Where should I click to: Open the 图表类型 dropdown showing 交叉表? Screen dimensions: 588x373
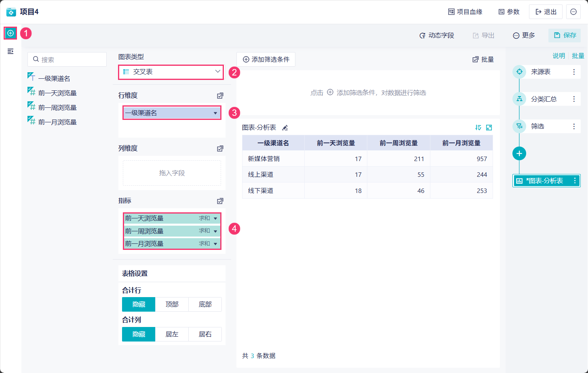[171, 72]
